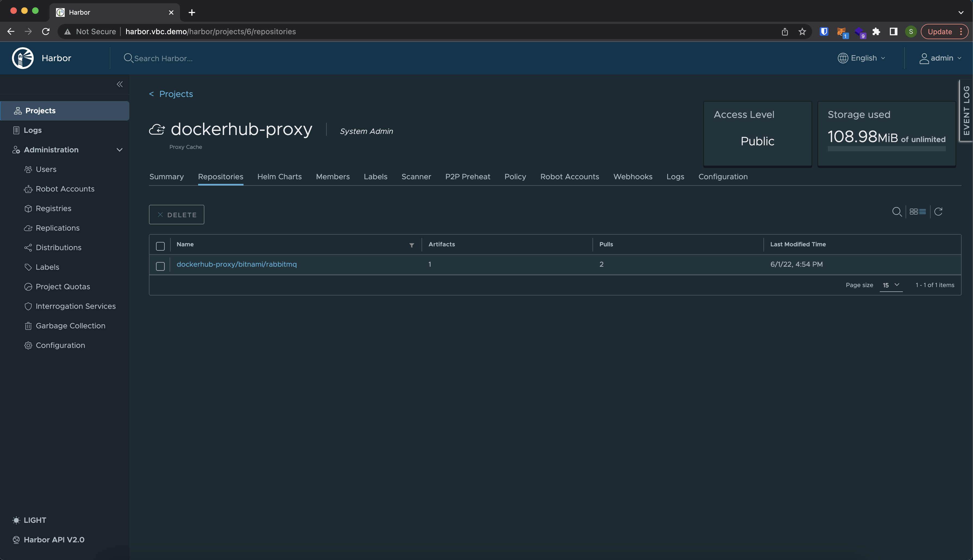The image size is (973, 560).
Task: Open the tab list chevron in browser
Action: click(x=961, y=12)
